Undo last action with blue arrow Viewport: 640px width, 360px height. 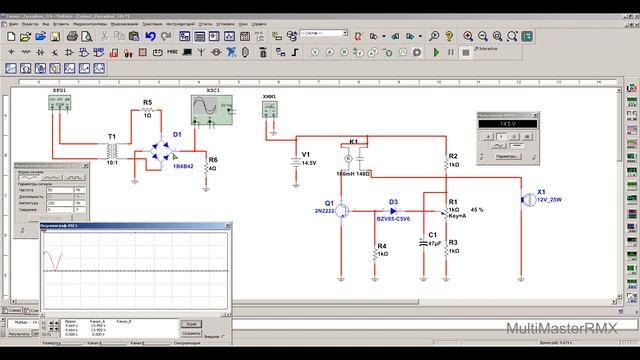pyautogui.click(x=151, y=37)
